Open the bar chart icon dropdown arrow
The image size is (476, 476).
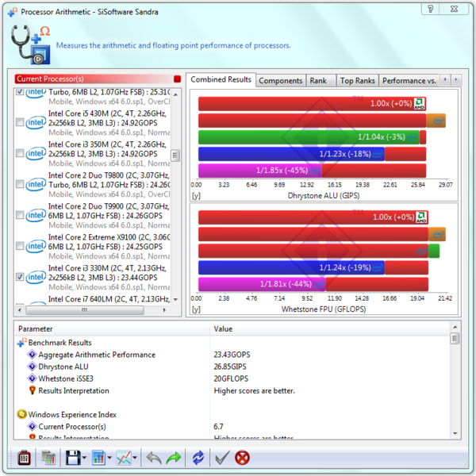(110, 458)
